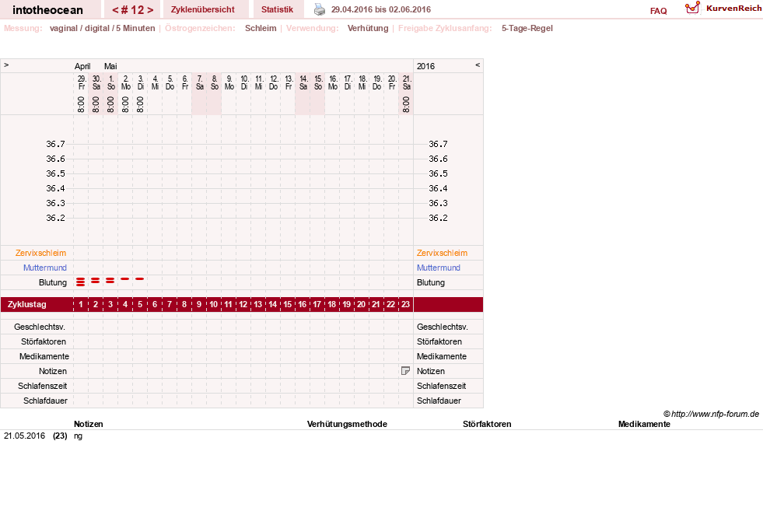Click the 21.05.2016 note entry date
This screenshot has height=532, width=763.
tap(24, 436)
